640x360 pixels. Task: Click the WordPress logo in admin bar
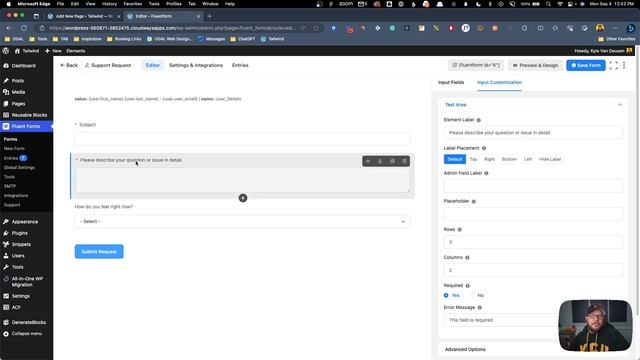6,51
